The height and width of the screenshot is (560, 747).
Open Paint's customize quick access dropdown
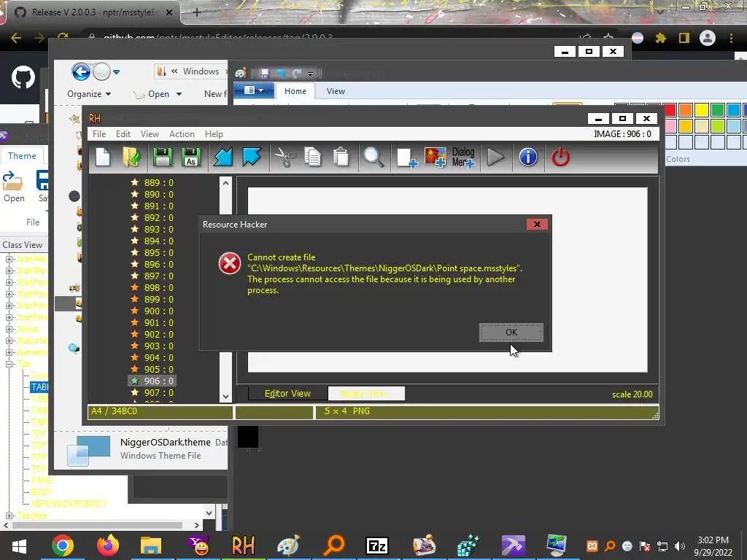(311, 74)
